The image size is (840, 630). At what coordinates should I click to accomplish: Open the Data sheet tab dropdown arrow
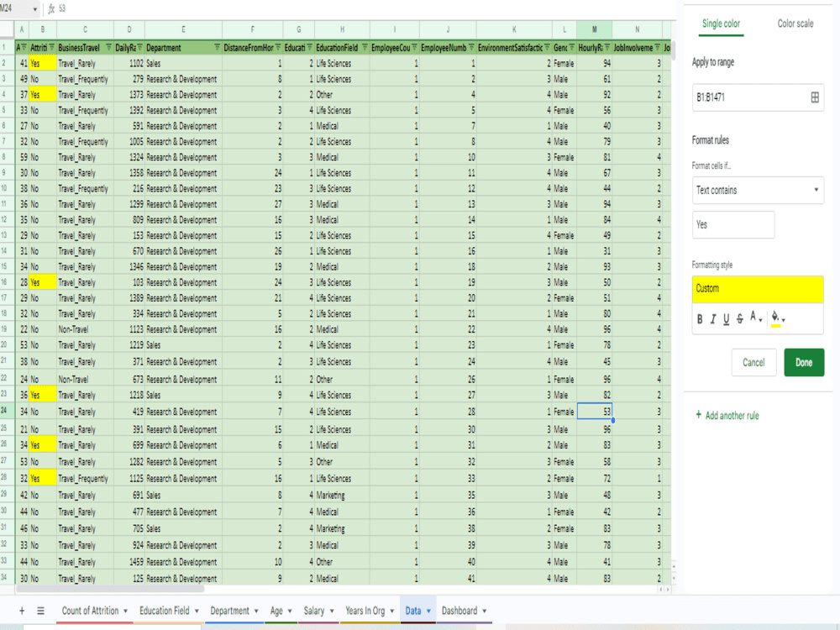430,611
